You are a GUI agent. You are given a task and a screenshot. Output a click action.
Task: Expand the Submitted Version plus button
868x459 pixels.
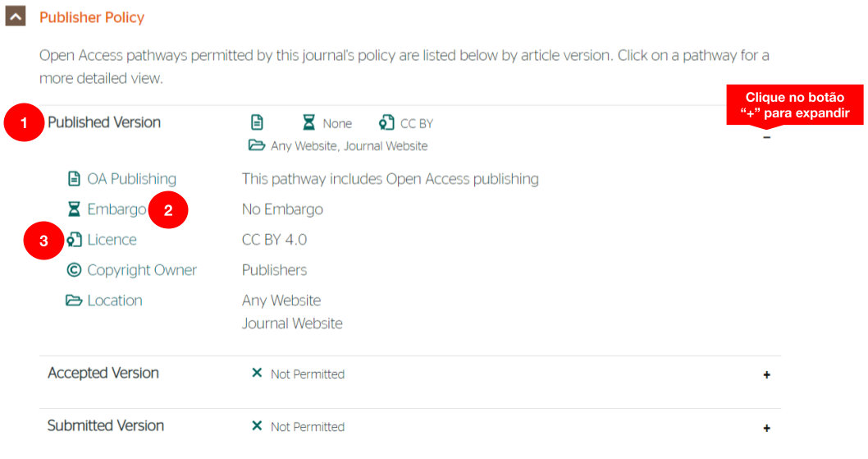click(767, 428)
